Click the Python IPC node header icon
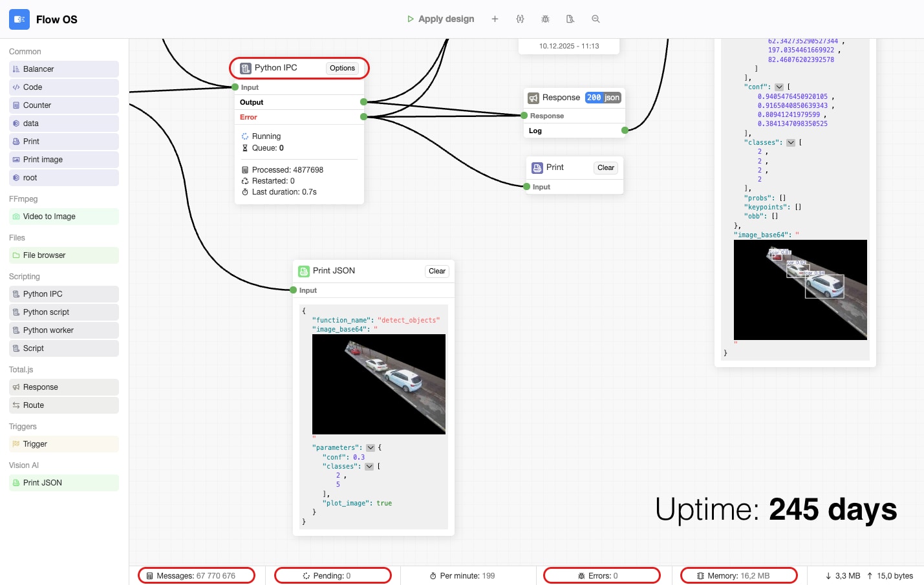924x585 pixels. coord(246,69)
